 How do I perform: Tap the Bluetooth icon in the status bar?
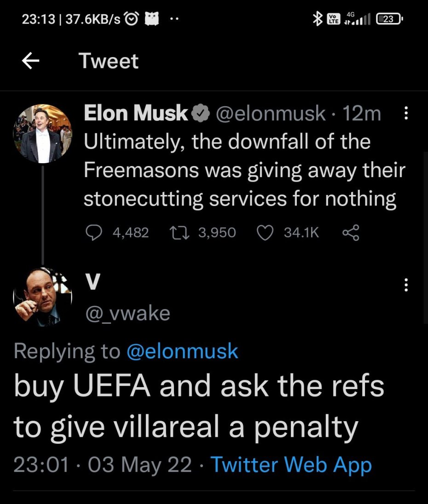pos(317,18)
